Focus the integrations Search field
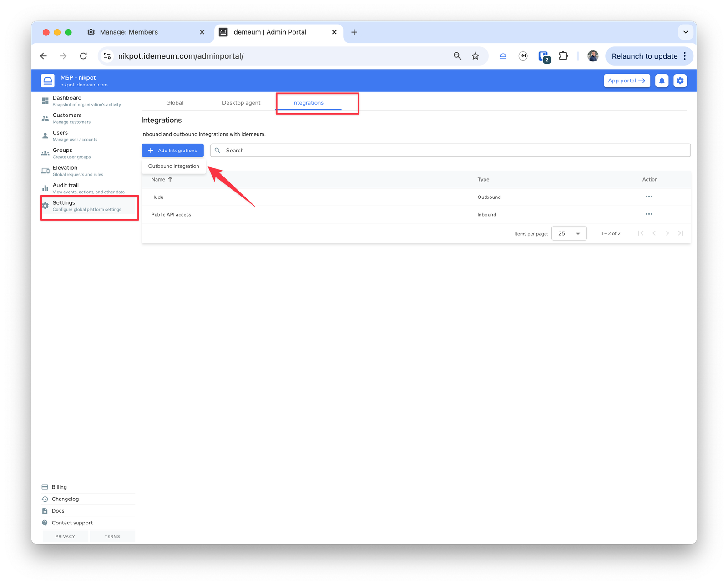Image resolution: width=728 pixels, height=585 pixels. (x=450, y=151)
